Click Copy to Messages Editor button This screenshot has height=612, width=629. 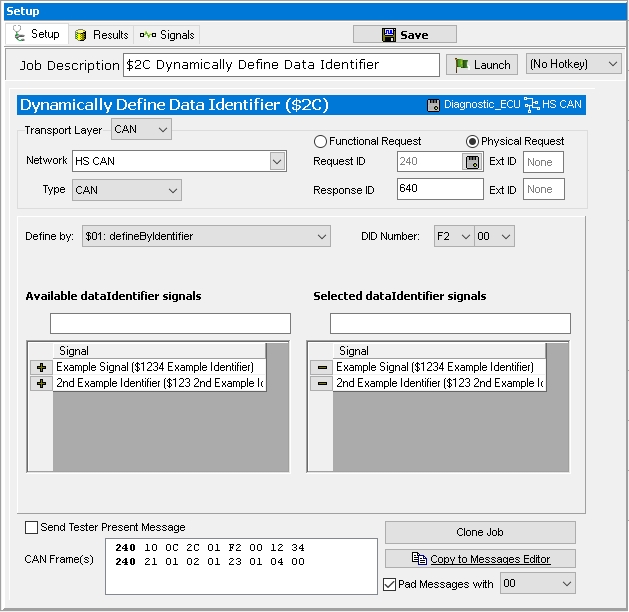point(480,559)
